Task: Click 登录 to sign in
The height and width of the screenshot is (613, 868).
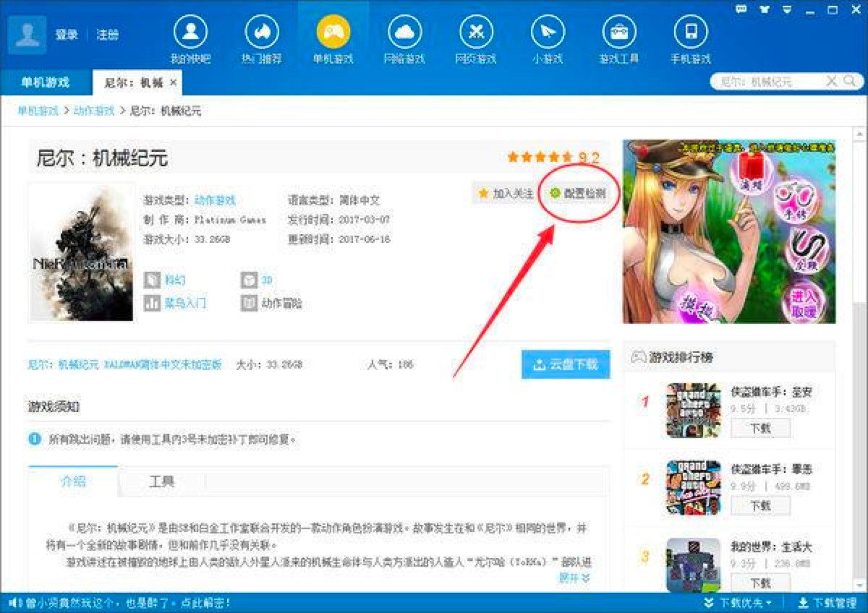Action: pos(67,35)
